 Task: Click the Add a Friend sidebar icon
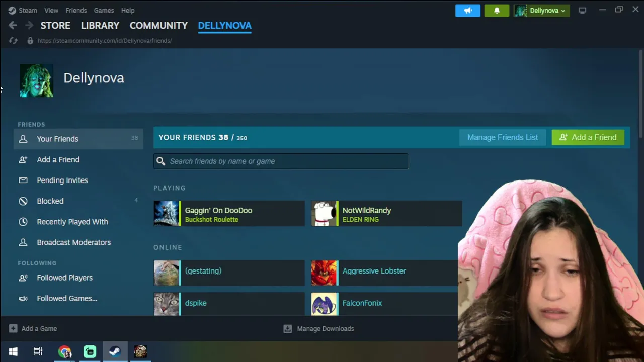(x=23, y=159)
